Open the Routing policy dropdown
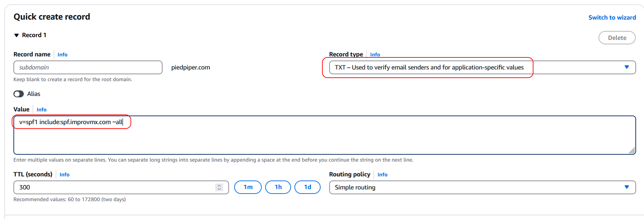 482,187
